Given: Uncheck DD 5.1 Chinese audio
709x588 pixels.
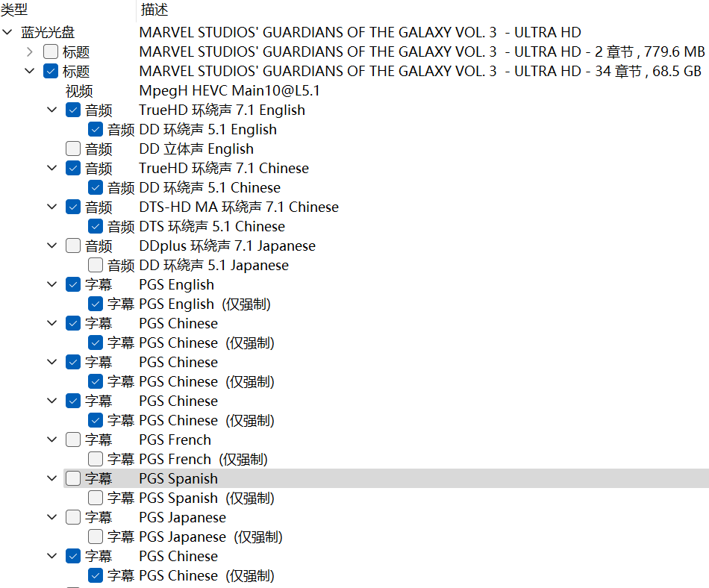Looking at the screenshot, I should pos(96,187).
